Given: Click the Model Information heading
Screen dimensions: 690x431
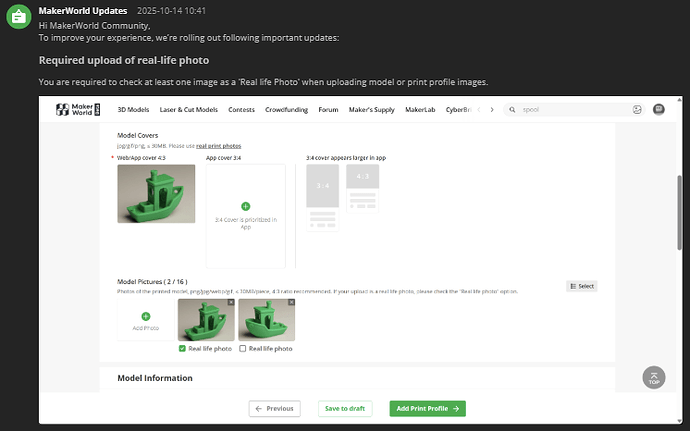Looking at the screenshot, I should tap(155, 378).
